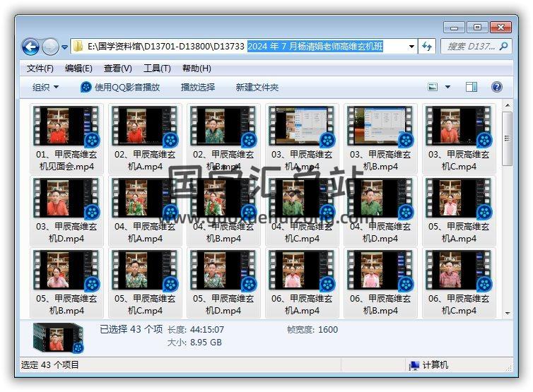
Task: Open help with the question mark icon
Action: click(x=497, y=88)
